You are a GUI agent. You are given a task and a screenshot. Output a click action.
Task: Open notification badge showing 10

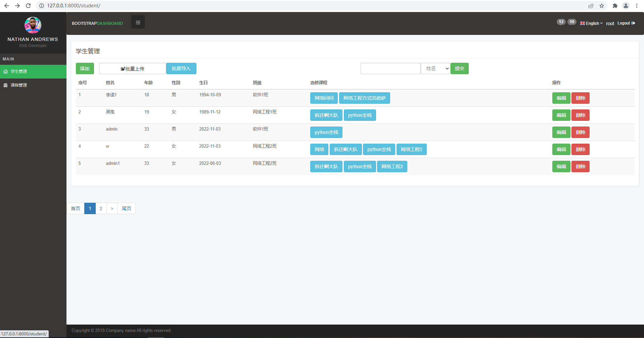[x=572, y=22]
